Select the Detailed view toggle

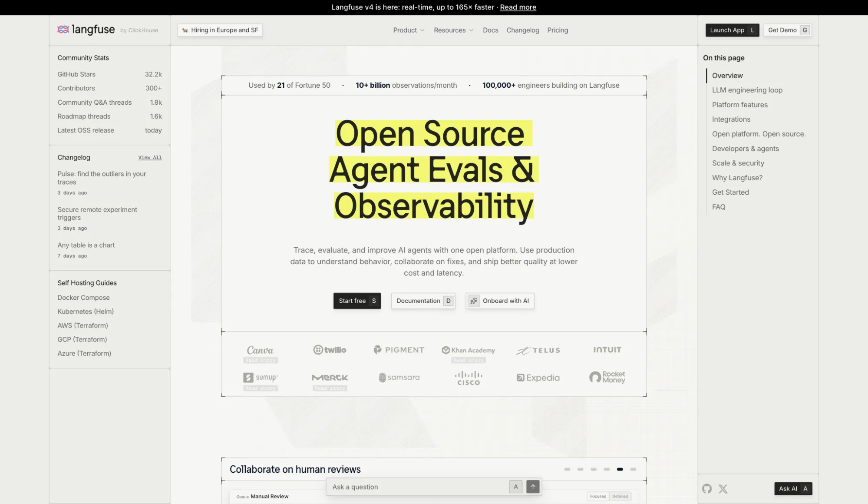pos(620,496)
